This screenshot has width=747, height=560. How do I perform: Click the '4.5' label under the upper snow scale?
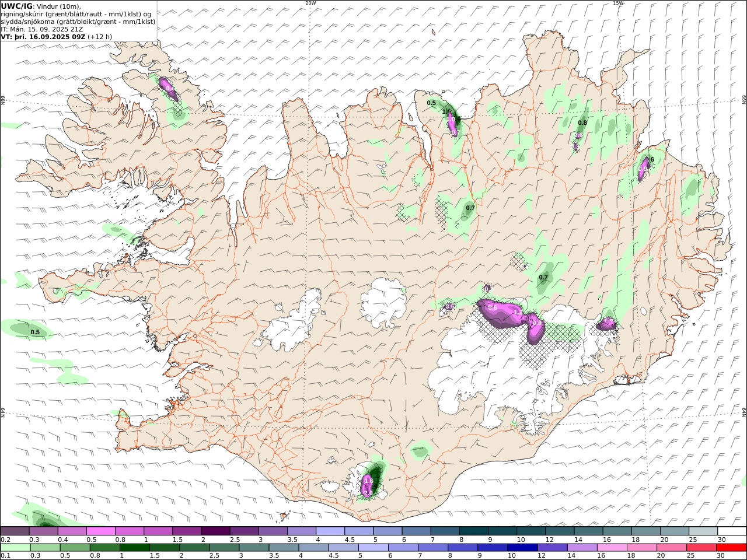coord(350,540)
